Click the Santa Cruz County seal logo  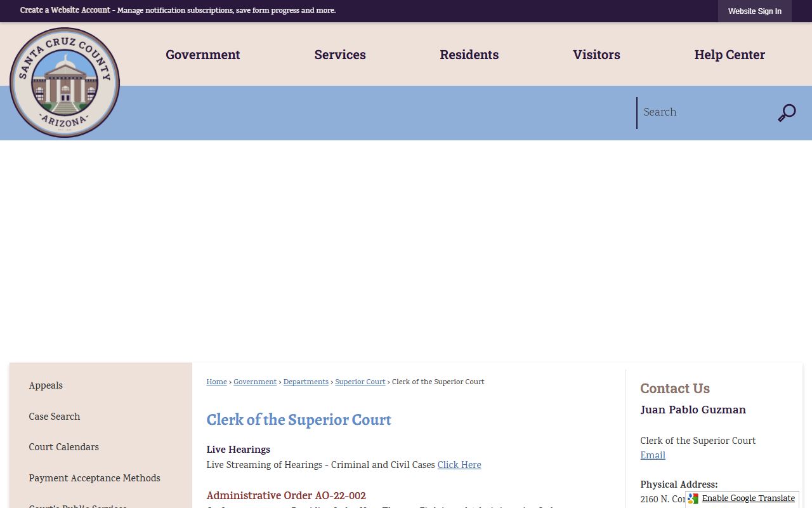click(x=65, y=83)
